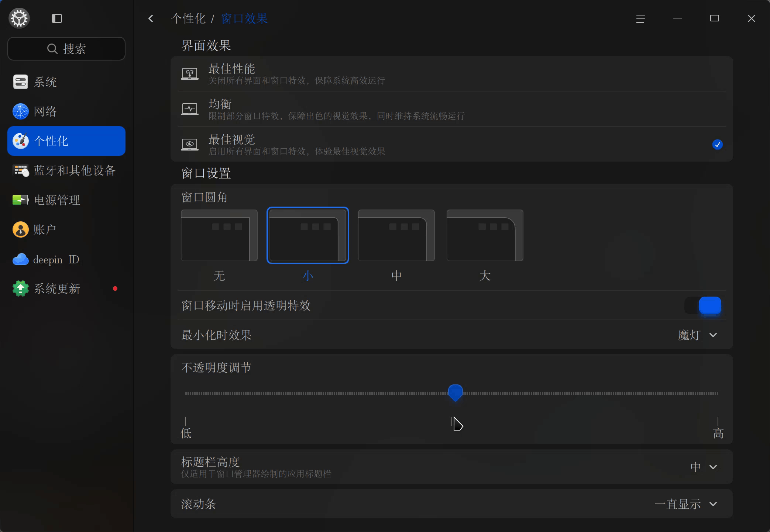Click the Network globe icon
The height and width of the screenshot is (532, 770).
[x=21, y=111]
